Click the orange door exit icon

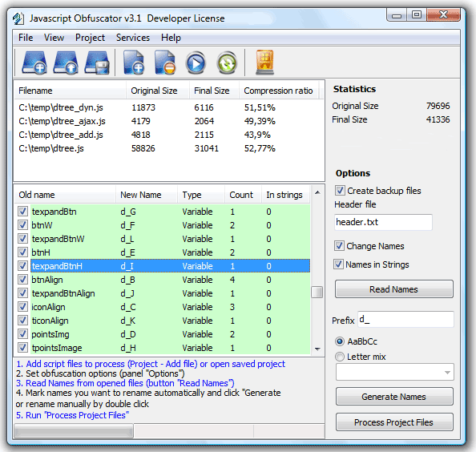pos(264,63)
